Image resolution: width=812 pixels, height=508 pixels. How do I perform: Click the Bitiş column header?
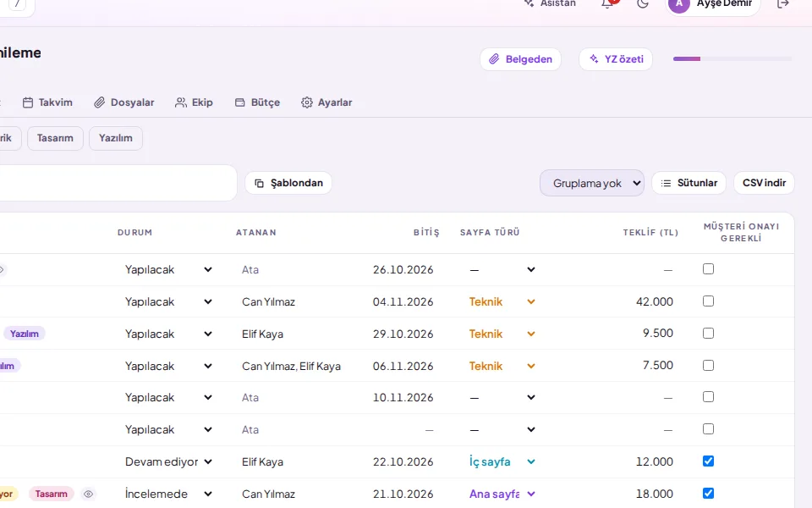(426, 233)
